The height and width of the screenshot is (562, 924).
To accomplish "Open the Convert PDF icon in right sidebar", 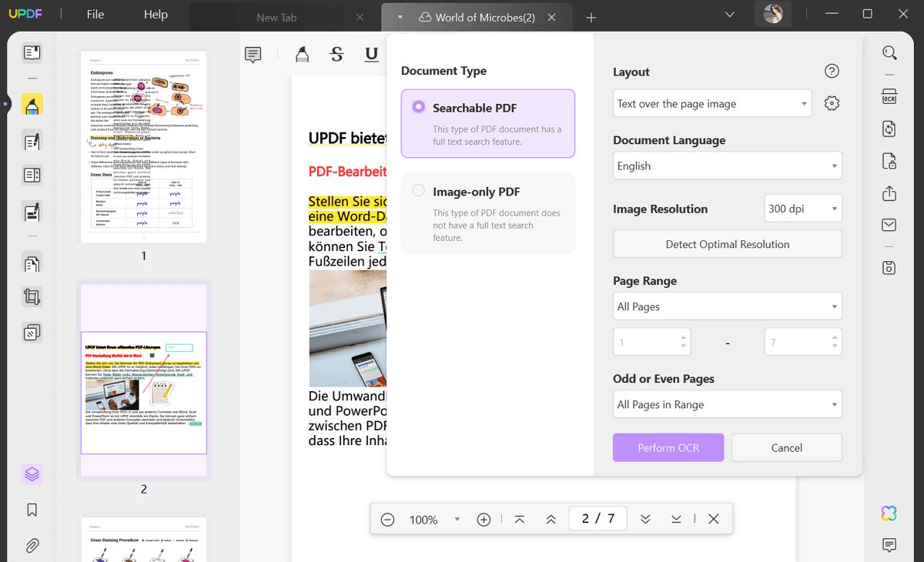I will coord(889,129).
